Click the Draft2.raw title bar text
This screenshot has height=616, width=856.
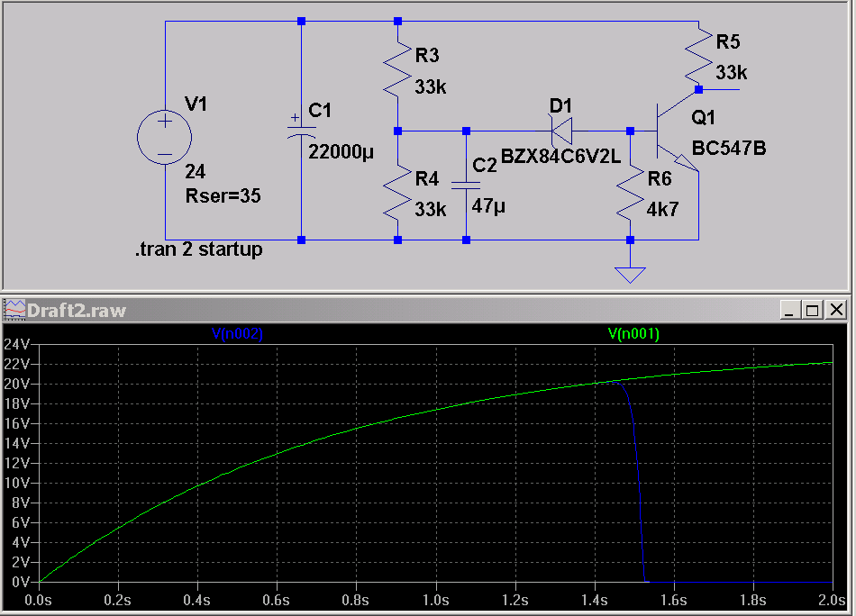point(77,311)
